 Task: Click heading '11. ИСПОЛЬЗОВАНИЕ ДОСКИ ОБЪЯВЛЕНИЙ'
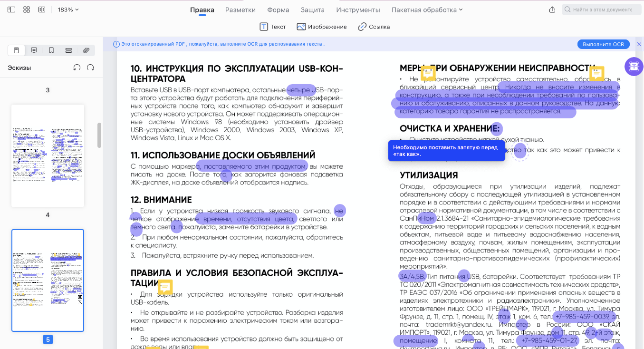point(223,155)
